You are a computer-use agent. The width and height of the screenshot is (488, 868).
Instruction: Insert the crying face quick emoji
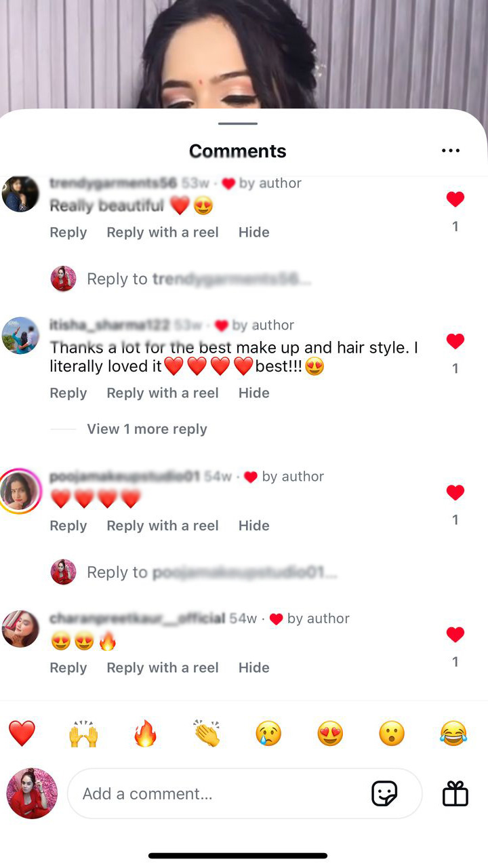[x=268, y=734]
